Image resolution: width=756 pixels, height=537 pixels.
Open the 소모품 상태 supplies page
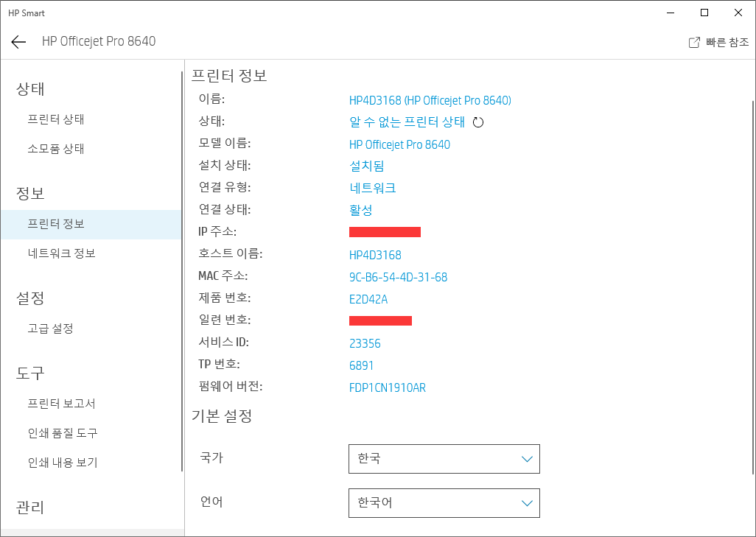[x=56, y=149]
